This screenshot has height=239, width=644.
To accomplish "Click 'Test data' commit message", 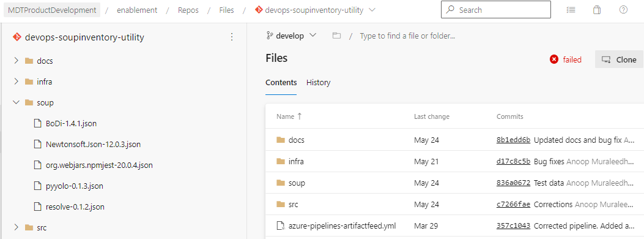I will pos(549,183).
